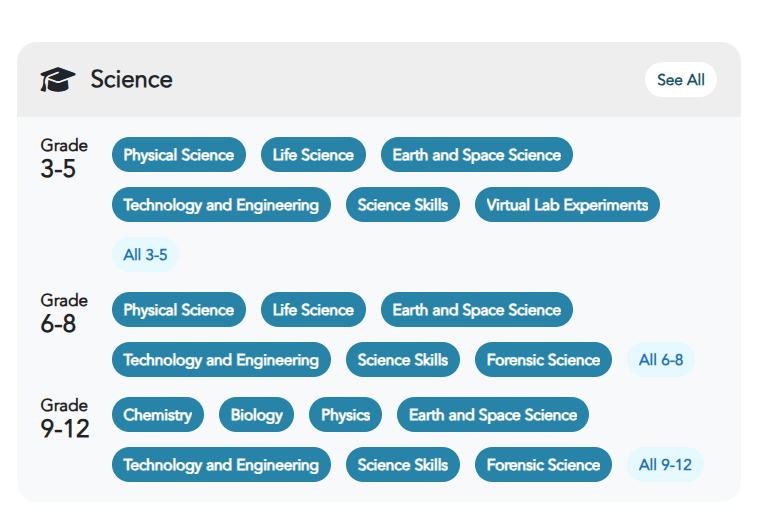Screen dimensions: 766x512
Task: Select Science Skills under Grade 3-5
Action: coord(403,205)
